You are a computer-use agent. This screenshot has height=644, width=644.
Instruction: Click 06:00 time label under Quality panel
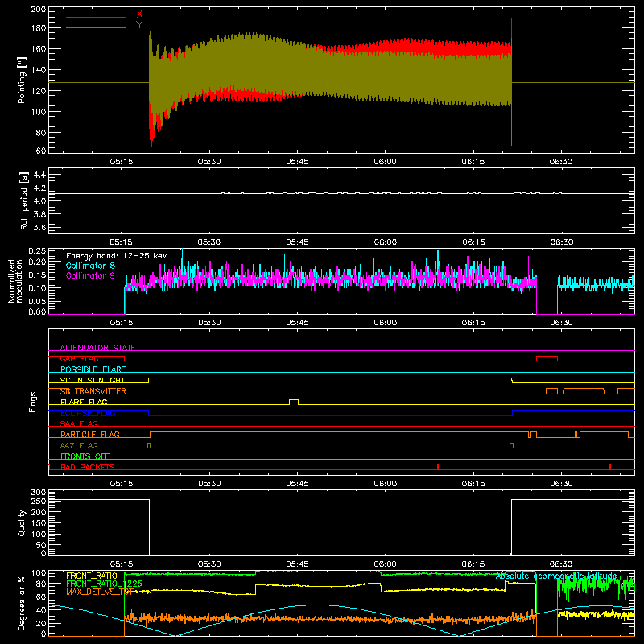[x=386, y=564]
